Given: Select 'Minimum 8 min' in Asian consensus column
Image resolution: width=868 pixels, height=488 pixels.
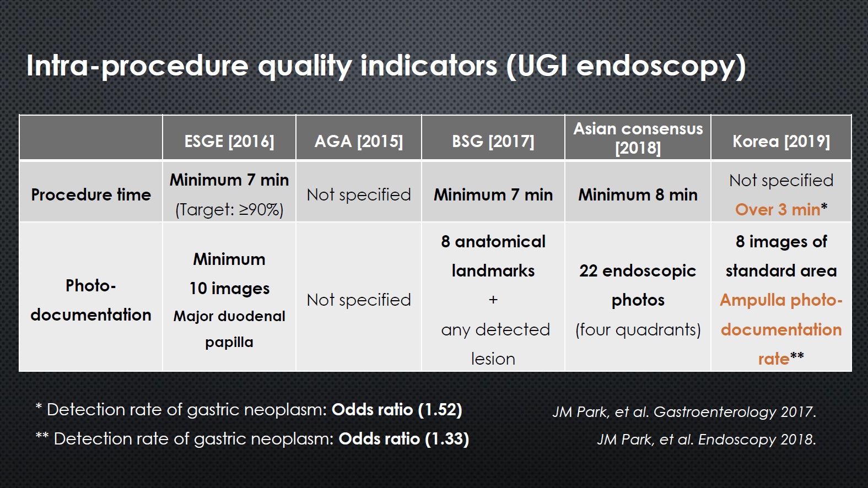Looking at the screenshot, I should [x=638, y=194].
